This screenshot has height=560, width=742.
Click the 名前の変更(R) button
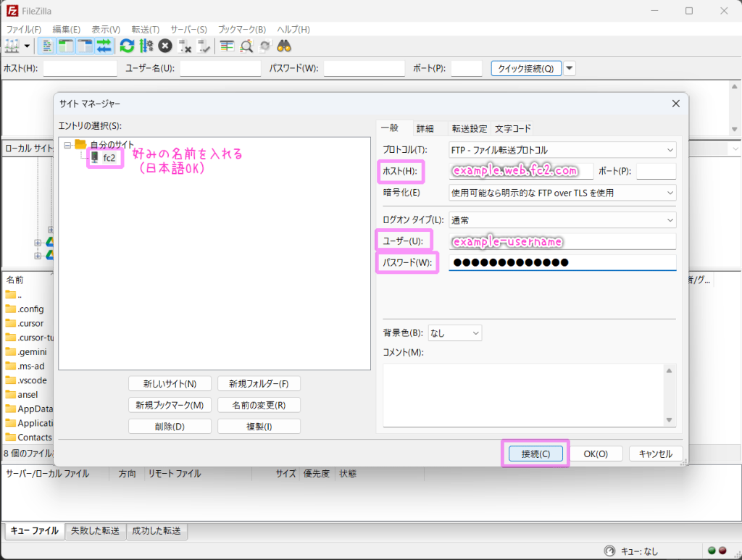click(259, 405)
